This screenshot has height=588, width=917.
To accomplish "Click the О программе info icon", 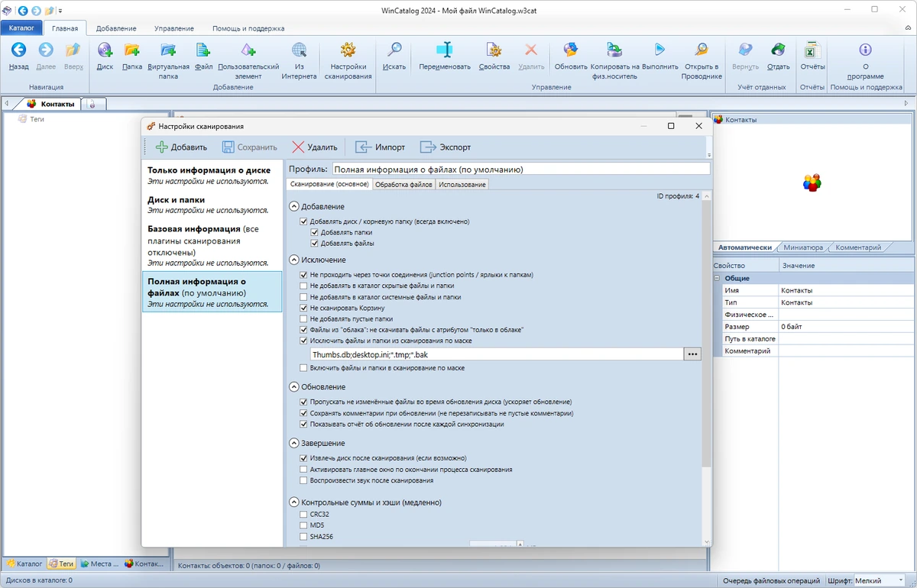I will [865, 50].
